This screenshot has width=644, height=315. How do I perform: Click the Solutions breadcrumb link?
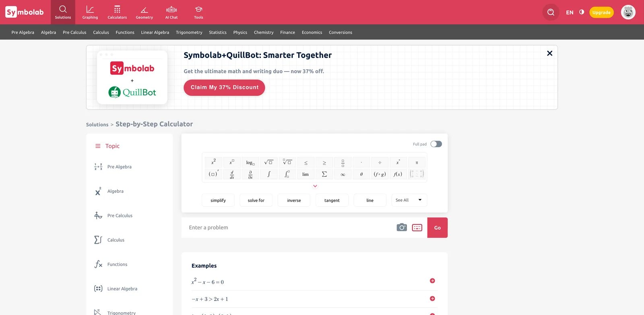pyautogui.click(x=97, y=125)
